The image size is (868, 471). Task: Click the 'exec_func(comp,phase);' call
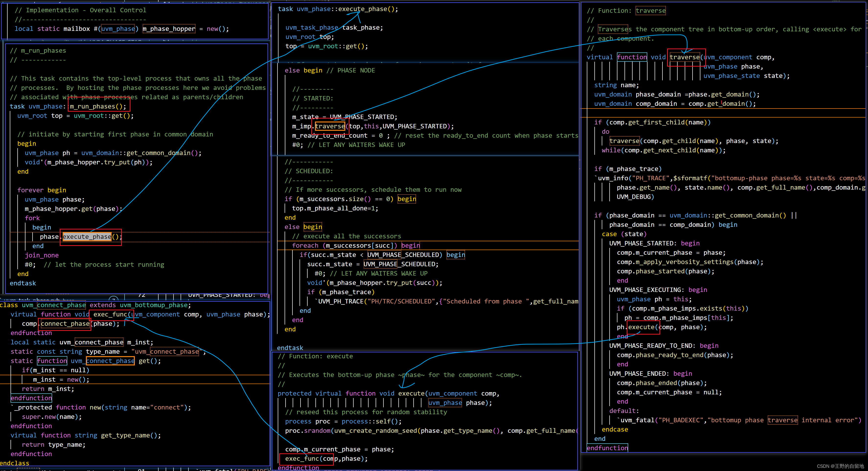[326, 459]
